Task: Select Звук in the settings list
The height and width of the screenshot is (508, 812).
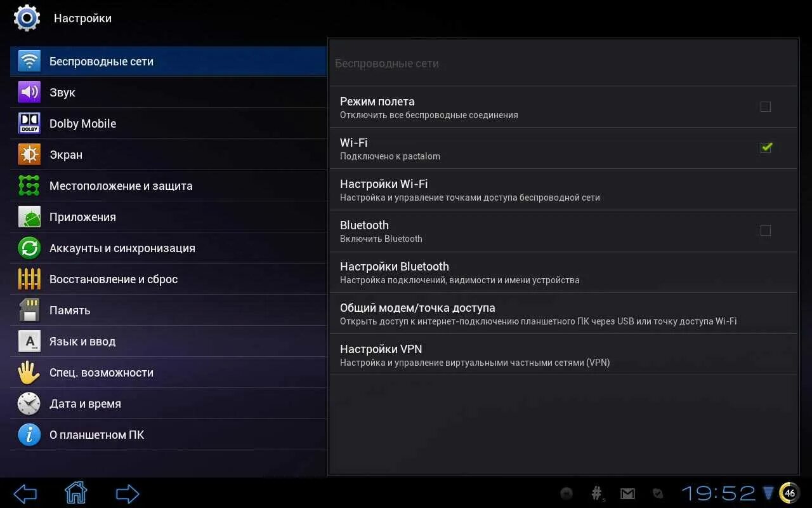Action: pyautogui.click(x=168, y=92)
